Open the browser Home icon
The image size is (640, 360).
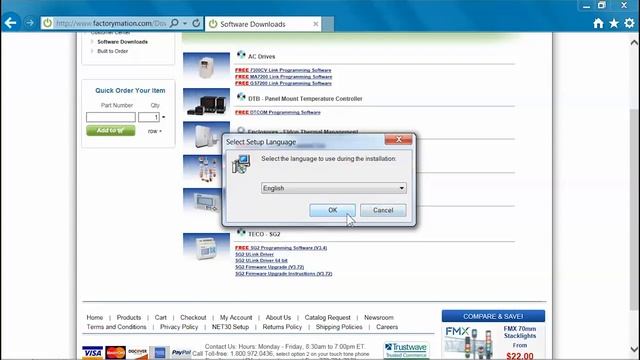[598, 23]
